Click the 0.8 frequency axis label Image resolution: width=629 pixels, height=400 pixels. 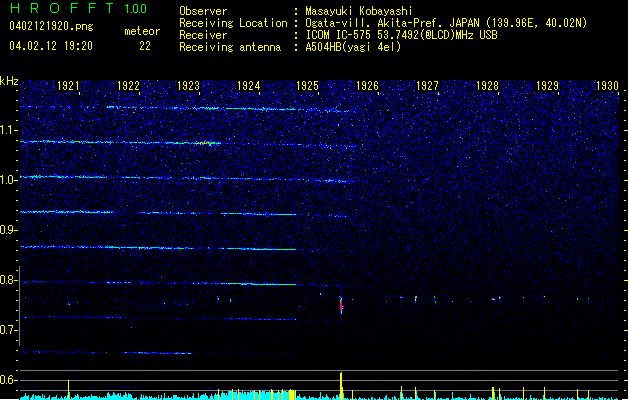coord(9,280)
